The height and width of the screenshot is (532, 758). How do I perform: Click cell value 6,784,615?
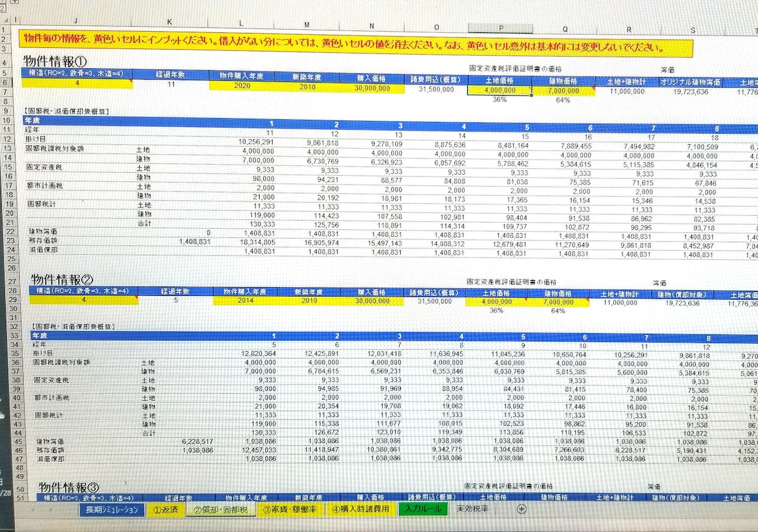(324, 371)
